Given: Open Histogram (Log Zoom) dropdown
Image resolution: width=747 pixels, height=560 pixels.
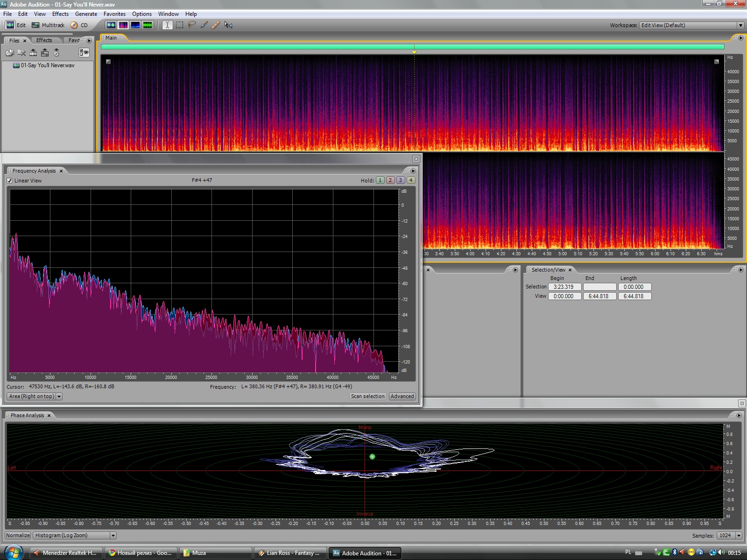Looking at the screenshot, I should click(x=74, y=535).
